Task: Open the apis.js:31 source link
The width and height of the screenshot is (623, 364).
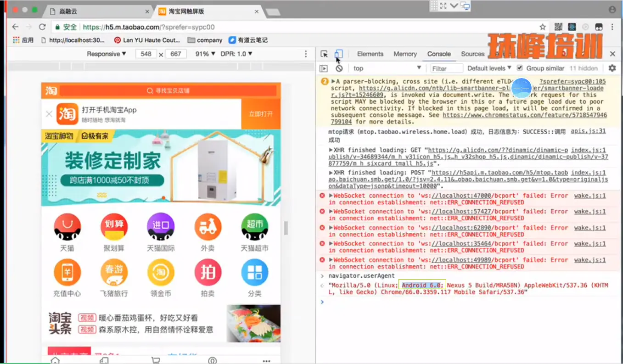Action: click(588, 131)
